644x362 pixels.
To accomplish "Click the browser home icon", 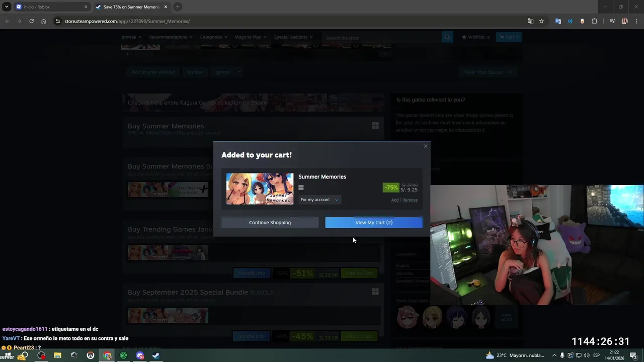I will 44,21.
